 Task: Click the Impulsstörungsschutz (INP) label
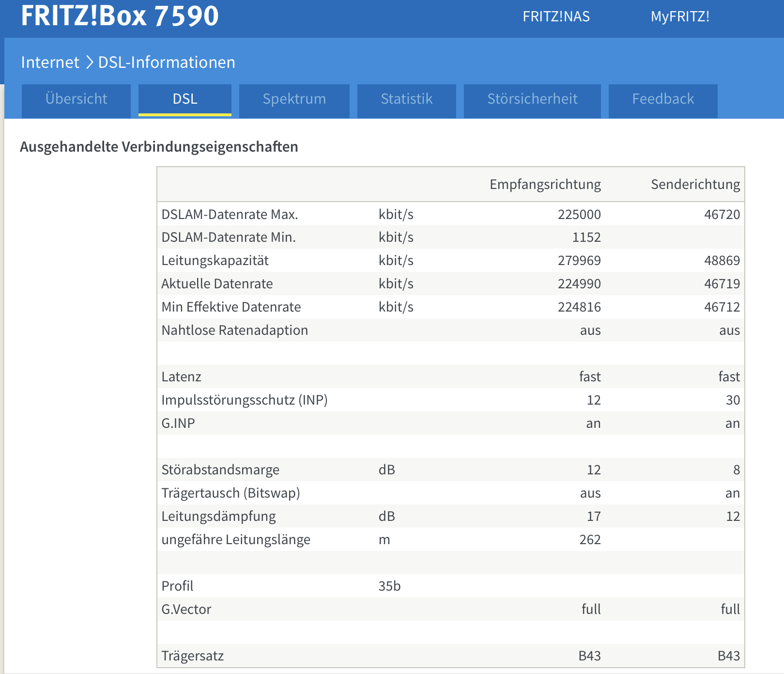click(245, 400)
